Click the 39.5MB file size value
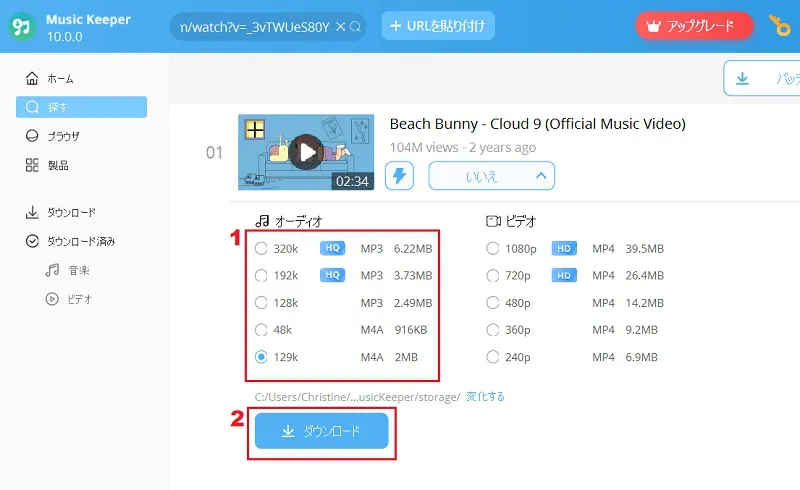This screenshot has height=490, width=800. pyautogui.click(x=644, y=249)
